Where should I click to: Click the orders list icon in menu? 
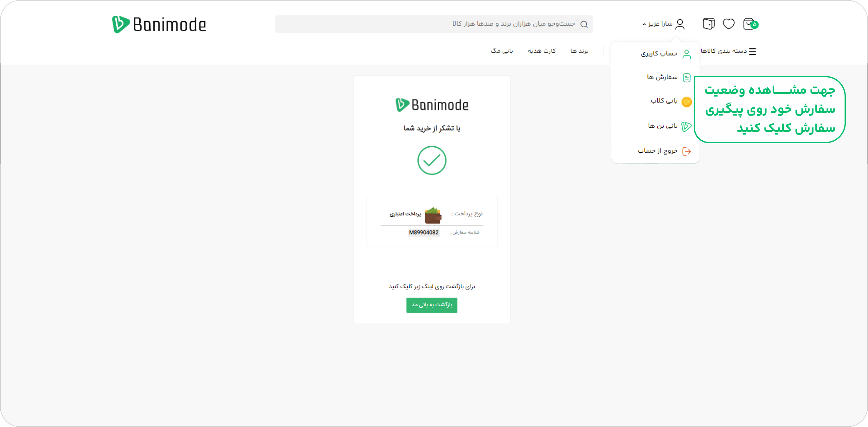click(x=686, y=78)
